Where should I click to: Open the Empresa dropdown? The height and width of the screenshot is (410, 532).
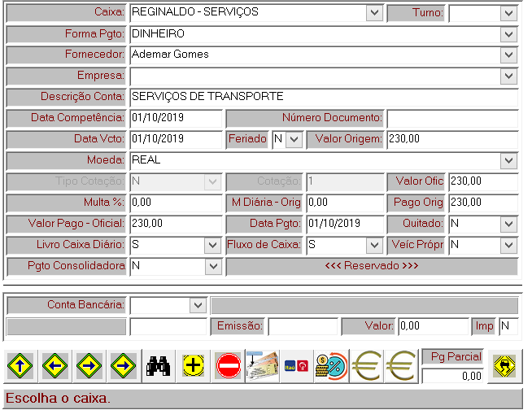pos(508,76)
